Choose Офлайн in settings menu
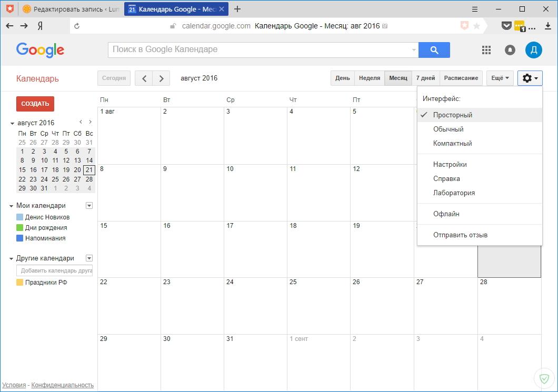Viewport: 558px width, 392px height. (x=480, y=214)
